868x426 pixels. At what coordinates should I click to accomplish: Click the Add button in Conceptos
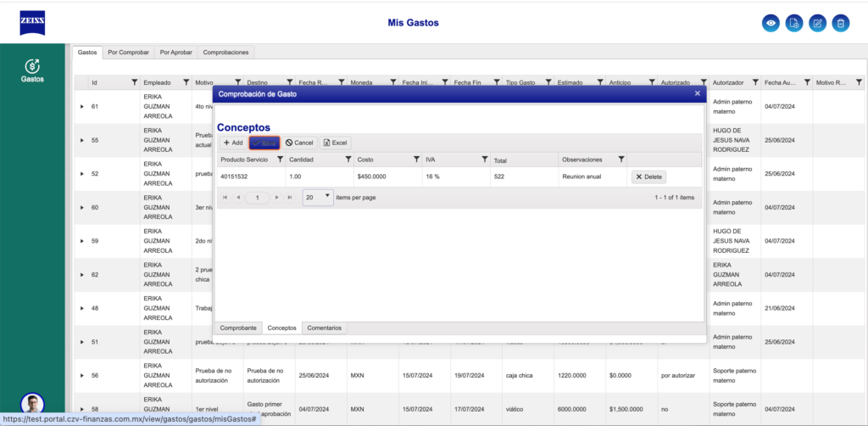click(233, 143)
